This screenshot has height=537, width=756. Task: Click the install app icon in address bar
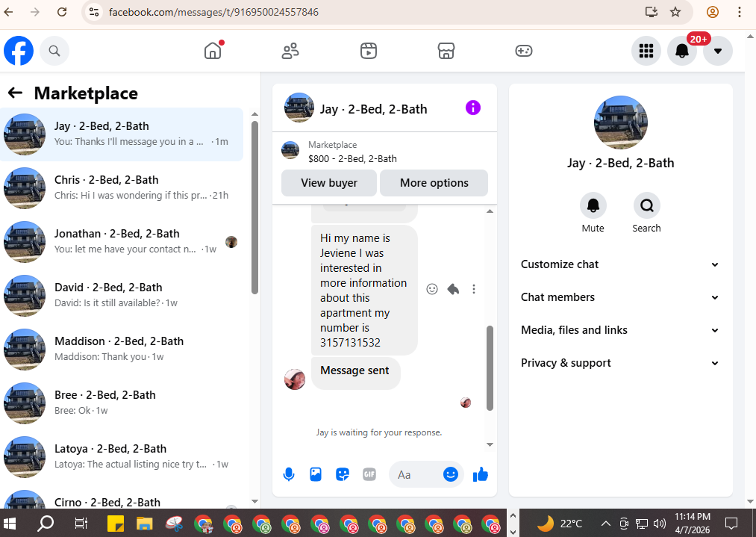[x=652, y=12]
